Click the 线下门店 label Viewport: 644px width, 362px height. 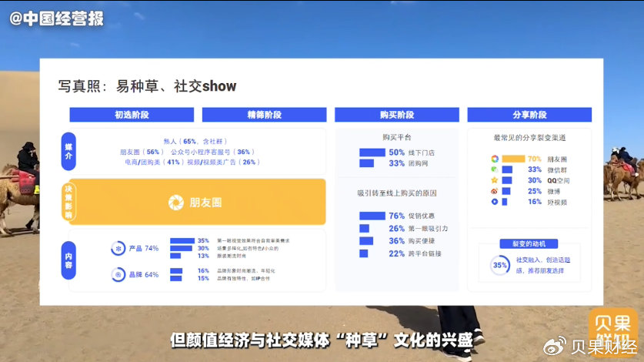(422, 153)
